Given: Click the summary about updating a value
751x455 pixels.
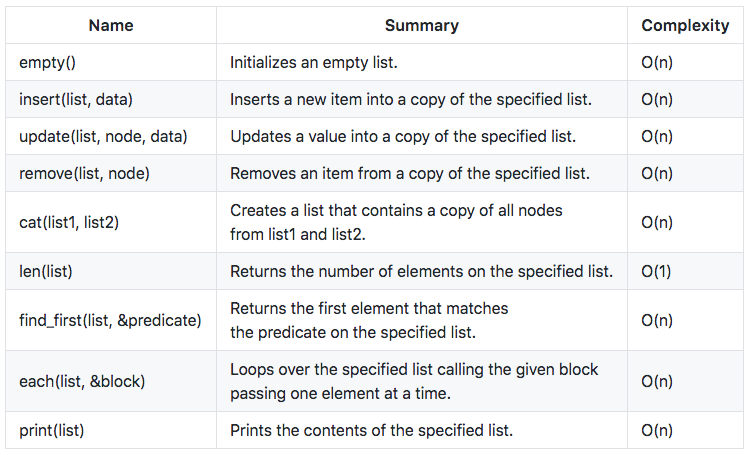Looking at the screenshot, I should coord(403,136).
